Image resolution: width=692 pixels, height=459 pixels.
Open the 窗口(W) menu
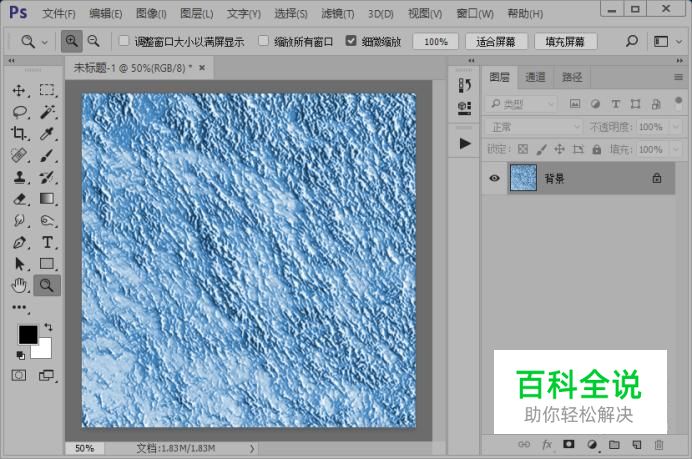475,14
